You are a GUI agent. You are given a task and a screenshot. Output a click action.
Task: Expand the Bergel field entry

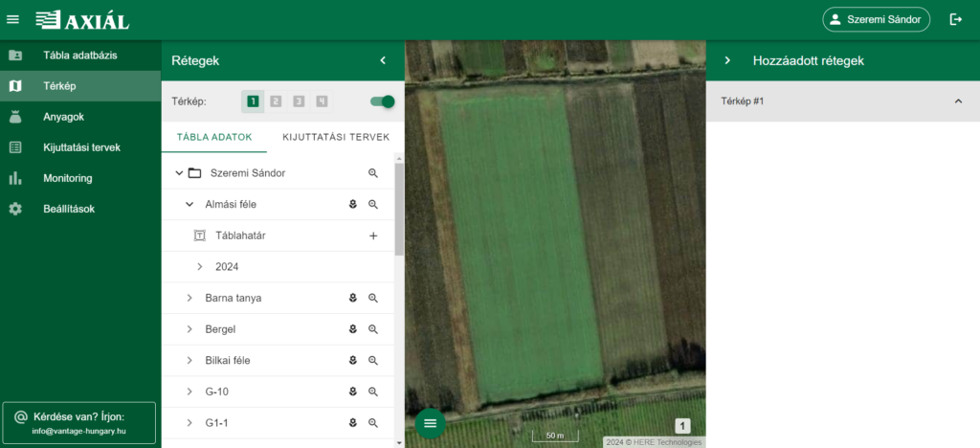pyautogui.click(x=189, y=329)
